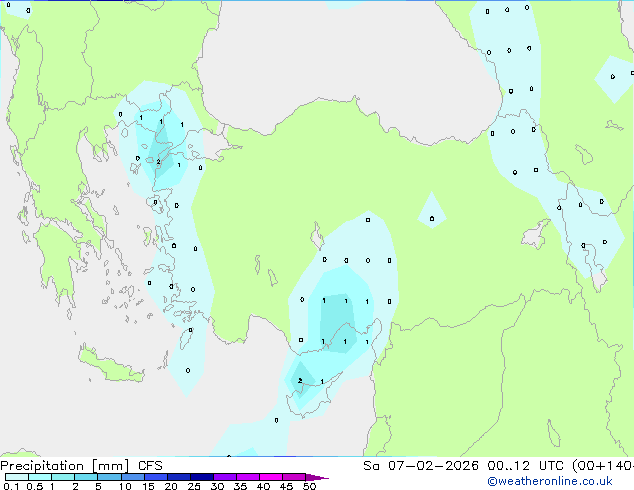
Task: Select legend swatch between 20 and 25
Action: (178, 477)
